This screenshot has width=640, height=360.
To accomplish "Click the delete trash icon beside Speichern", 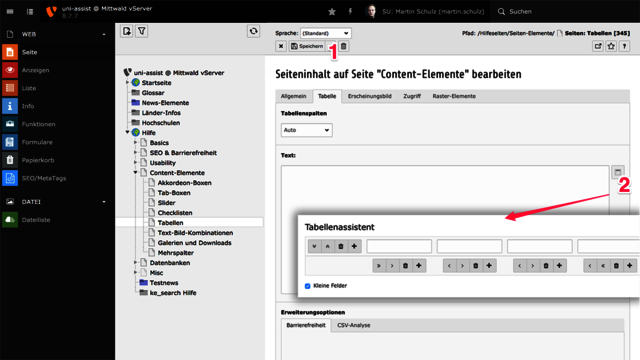I will click(x=344, y=46).
